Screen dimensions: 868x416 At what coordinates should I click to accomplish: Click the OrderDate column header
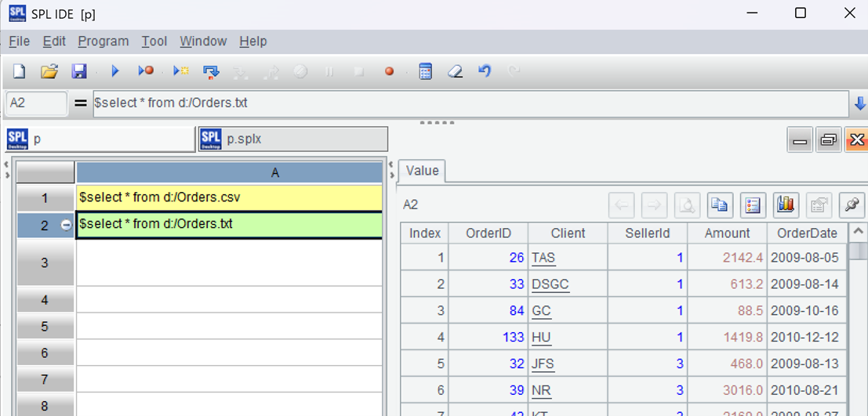[x=807, y=233]
